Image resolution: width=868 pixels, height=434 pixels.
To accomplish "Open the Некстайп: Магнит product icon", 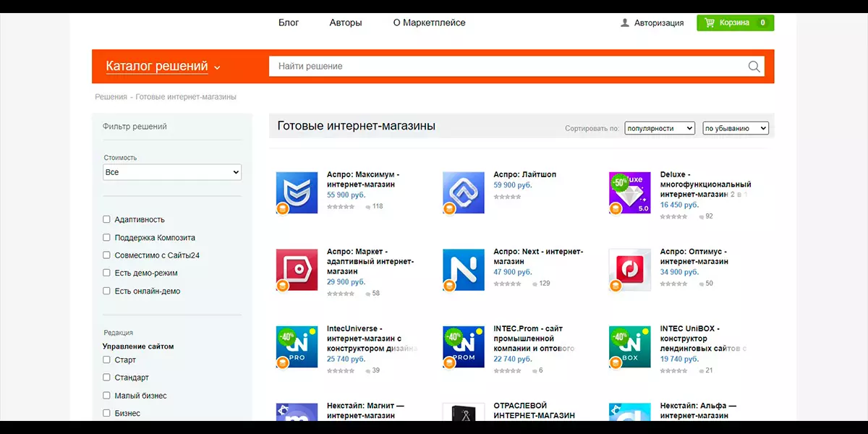I will pos(297,412).
